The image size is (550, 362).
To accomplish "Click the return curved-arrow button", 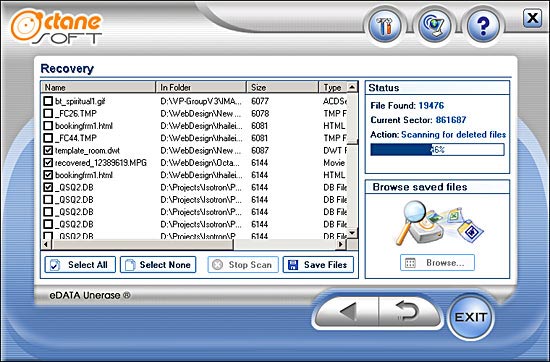I will pyautogui.click(x=409, y=312).
